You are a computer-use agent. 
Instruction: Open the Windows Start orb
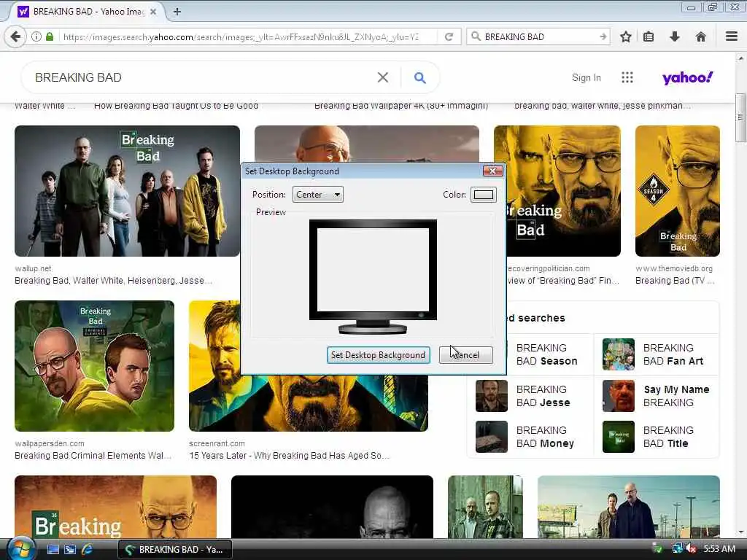point(21,548)
